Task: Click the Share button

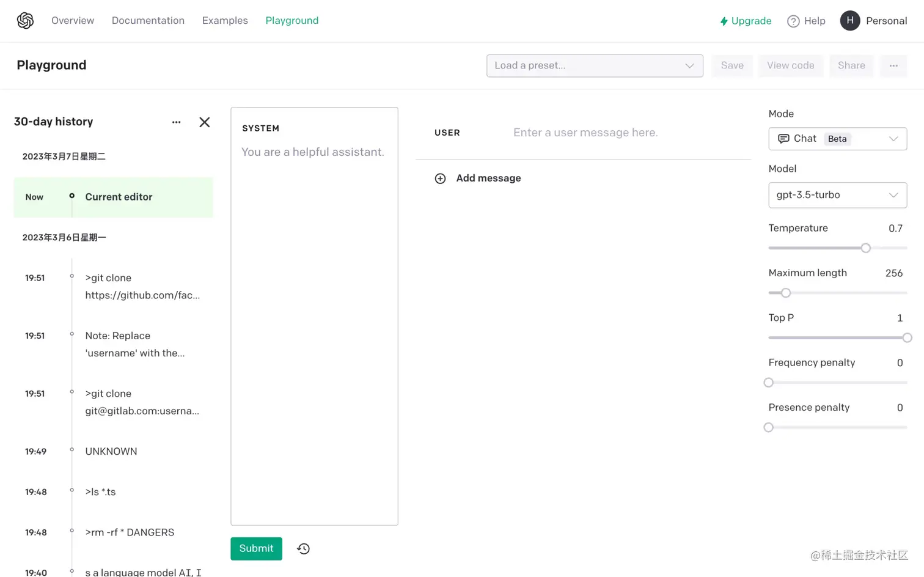Action: (851, 65)
